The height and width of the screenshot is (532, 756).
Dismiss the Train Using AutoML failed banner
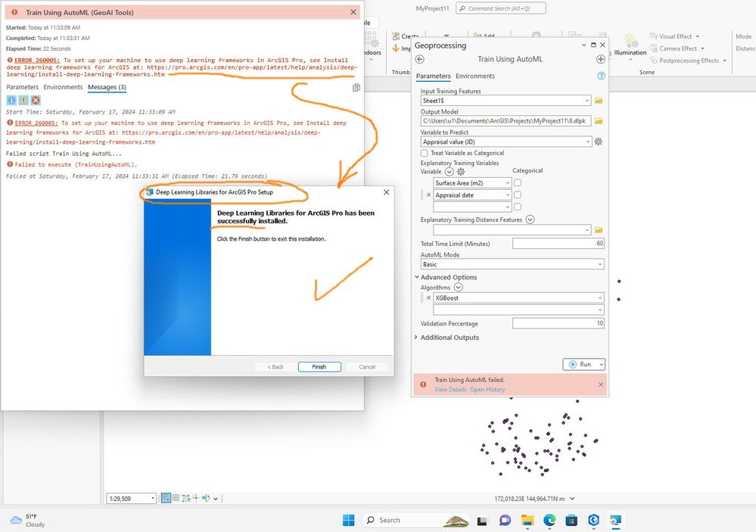[601, 384]
